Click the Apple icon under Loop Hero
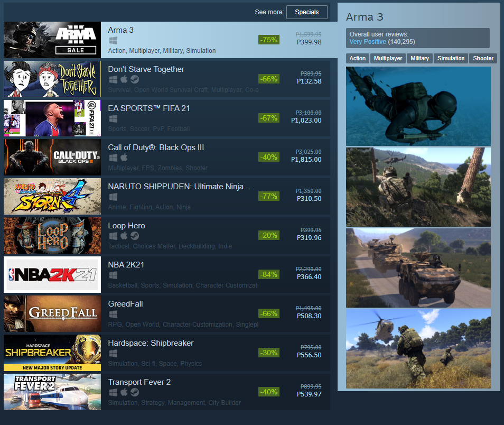The image size is (504, 425). [x=124, y=236]
